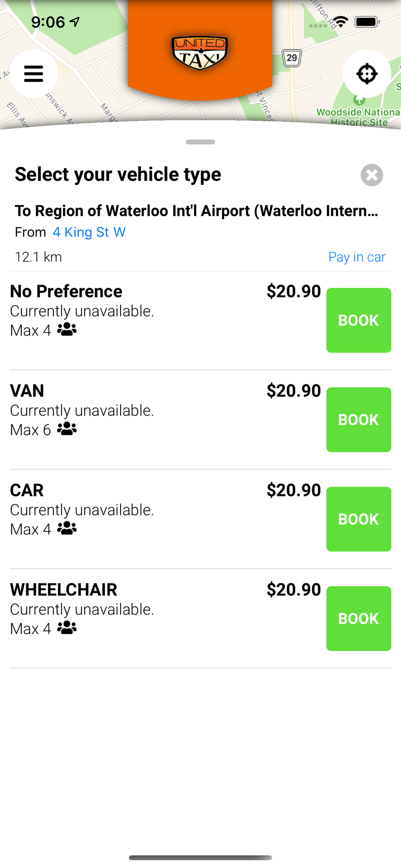Tap the locate-me crosshair icon
The image size is (401, 868).
click(x=367, y=74)
